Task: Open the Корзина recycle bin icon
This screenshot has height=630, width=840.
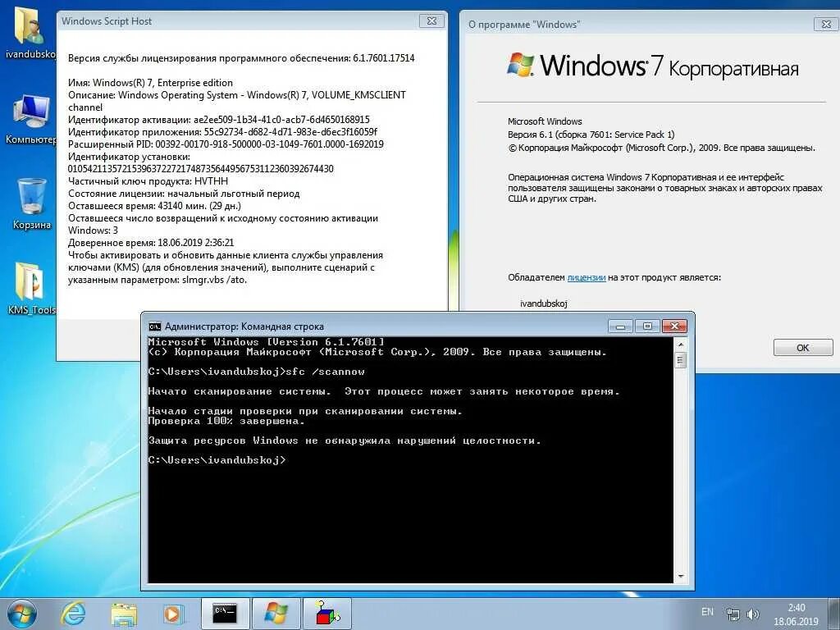Action: (32, 203)
